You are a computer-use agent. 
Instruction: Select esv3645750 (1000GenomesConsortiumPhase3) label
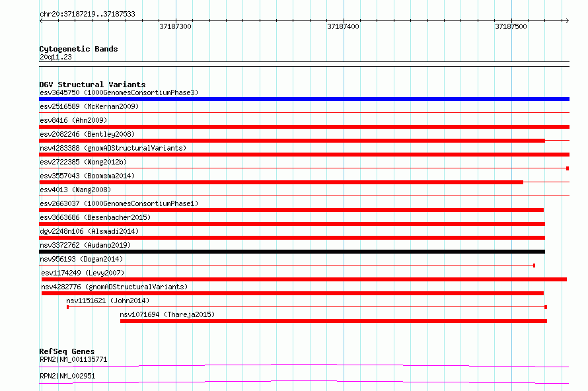[x=119, y=92]
